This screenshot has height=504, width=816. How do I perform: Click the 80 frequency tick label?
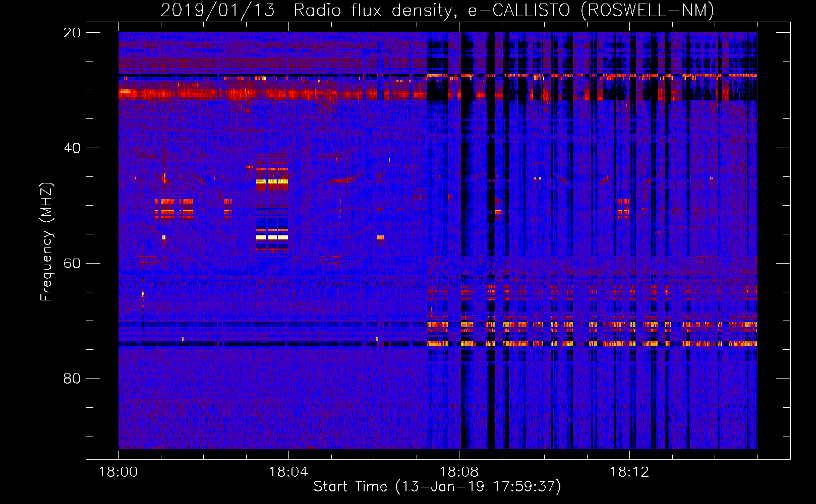[x=72, y=379]
